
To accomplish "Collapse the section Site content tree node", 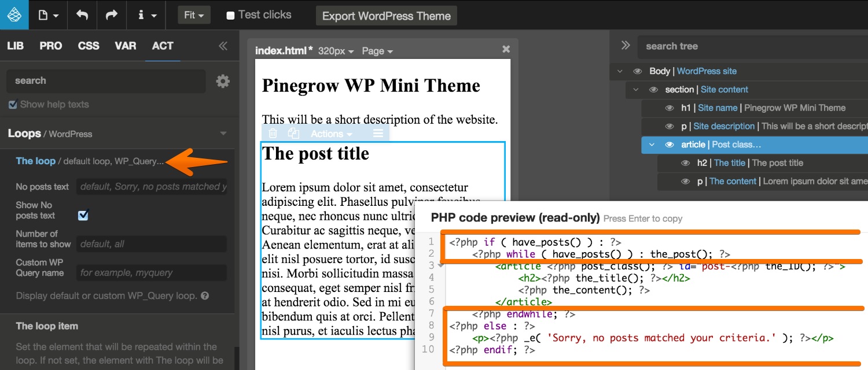I will click(x=636, y=90).
